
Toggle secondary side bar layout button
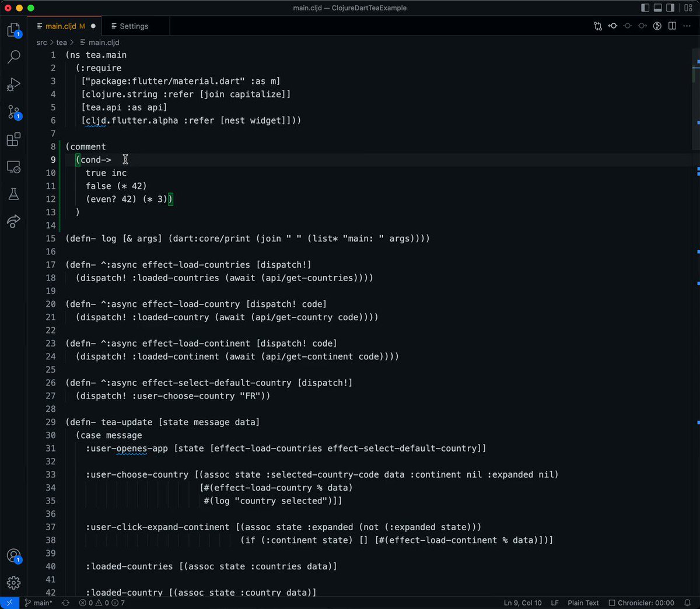671,8
